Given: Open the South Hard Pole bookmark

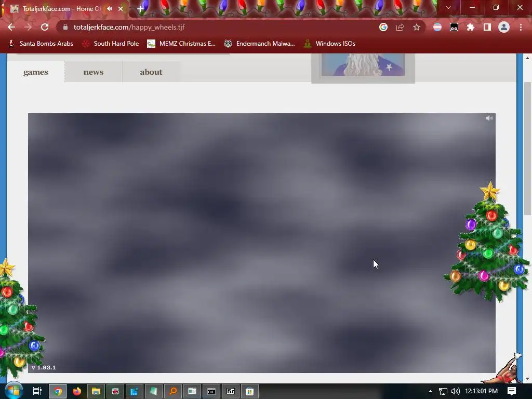Looking at the screenshot, I should pos(111,44).
